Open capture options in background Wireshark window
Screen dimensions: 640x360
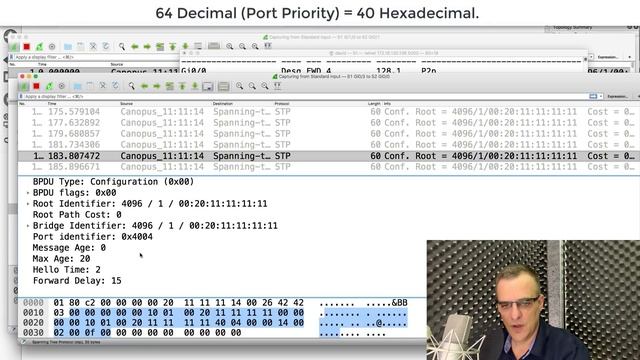tap(52, 47)
